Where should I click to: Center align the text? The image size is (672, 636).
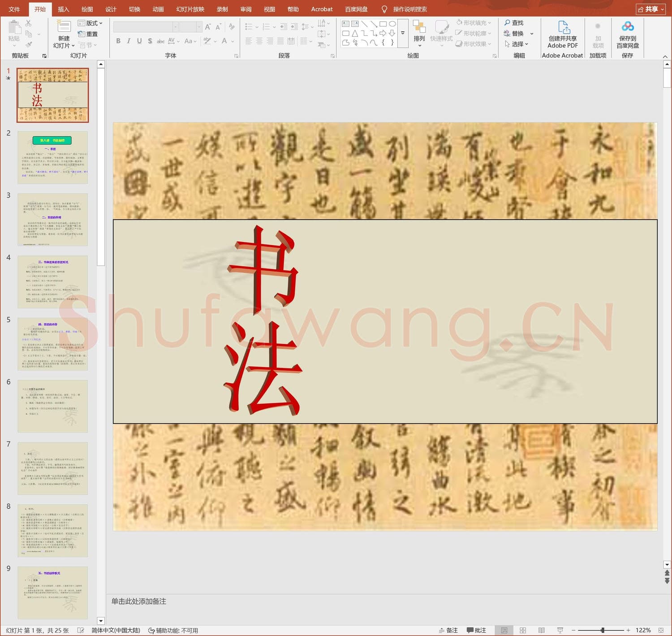tap(259, 41)
